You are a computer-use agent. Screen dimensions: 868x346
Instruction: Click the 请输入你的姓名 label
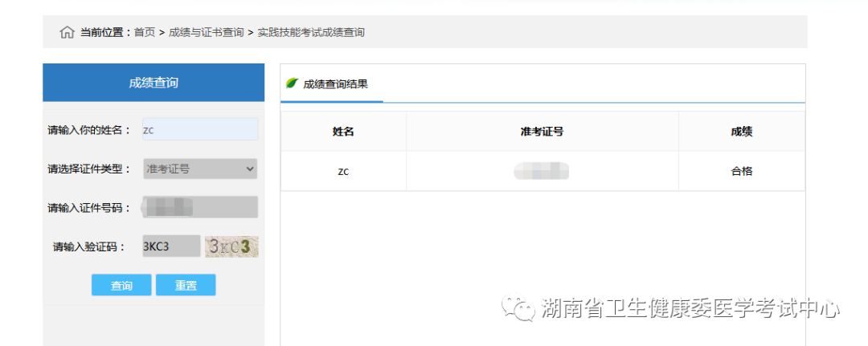(89, 130)
